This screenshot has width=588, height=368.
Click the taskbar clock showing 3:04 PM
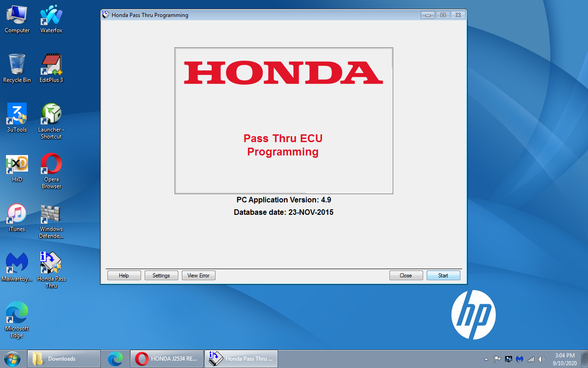tap(565, 359)
